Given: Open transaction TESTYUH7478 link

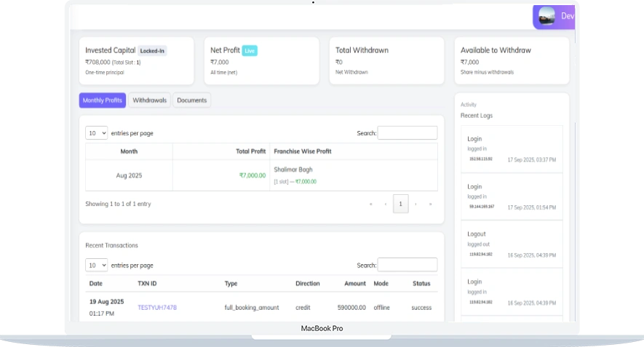Looking at the screenshot, I should 157,308.
